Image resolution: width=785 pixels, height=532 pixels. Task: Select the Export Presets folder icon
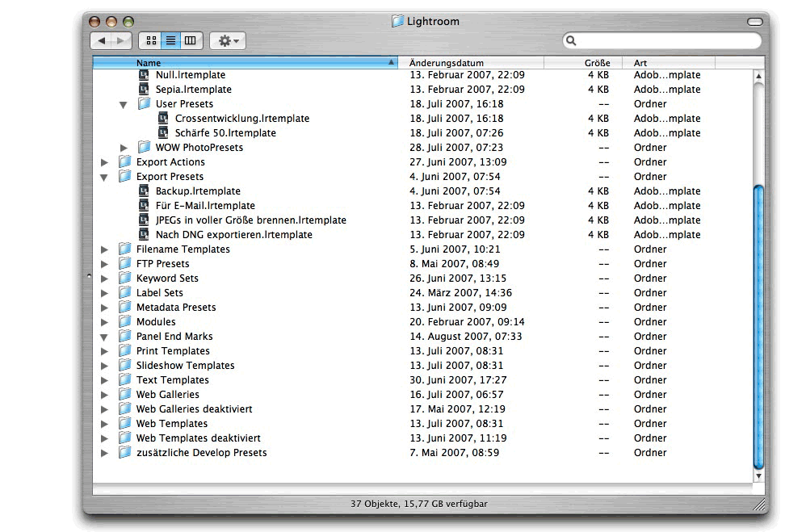pos(124,176)
